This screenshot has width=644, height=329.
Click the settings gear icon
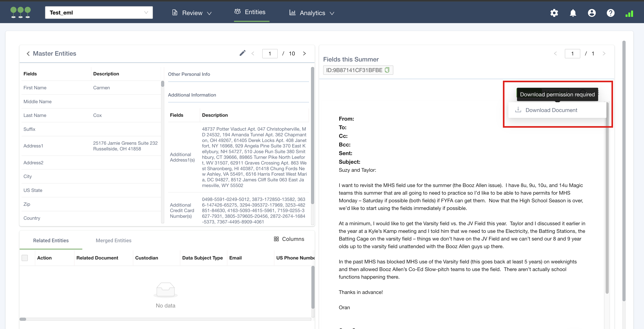point(554,13)
